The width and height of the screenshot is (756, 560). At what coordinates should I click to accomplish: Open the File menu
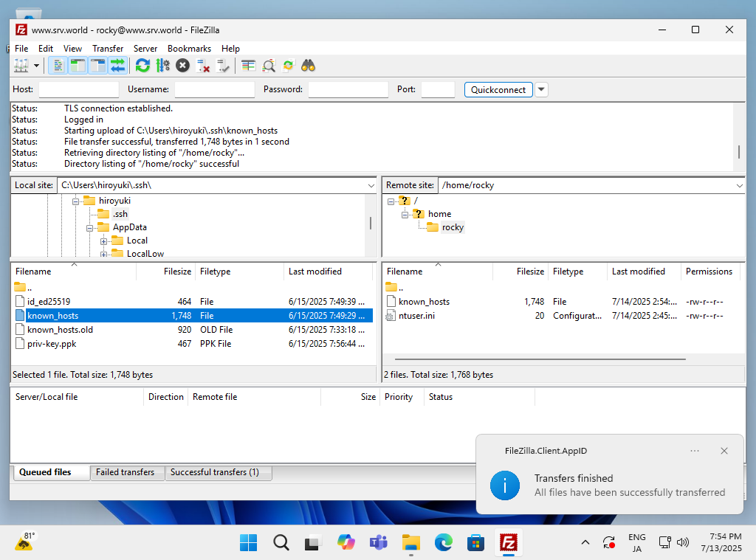21,49
